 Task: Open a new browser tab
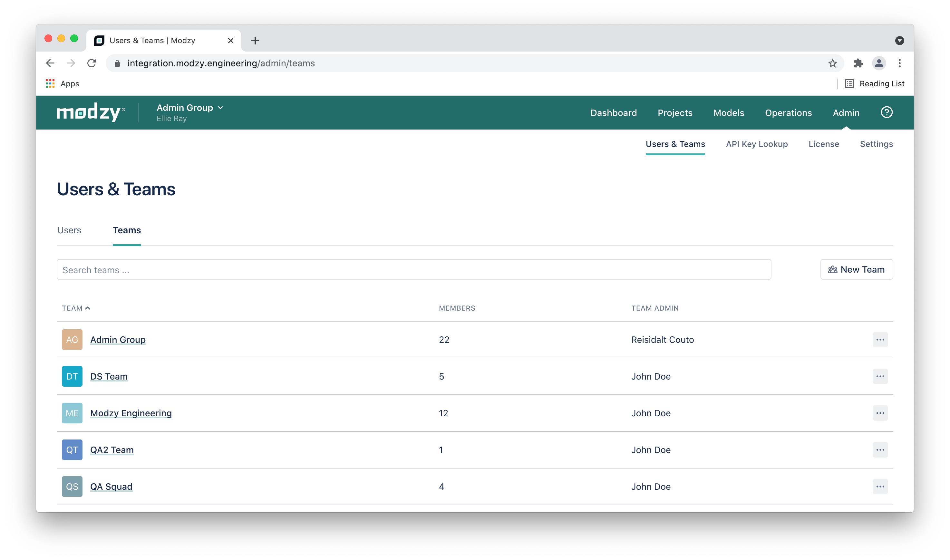coord(255,40)
